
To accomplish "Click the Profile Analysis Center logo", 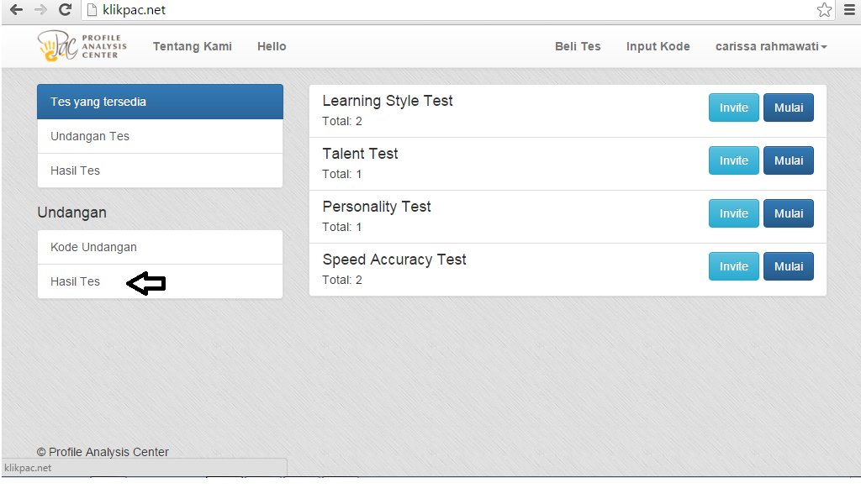I will [82, 47].
